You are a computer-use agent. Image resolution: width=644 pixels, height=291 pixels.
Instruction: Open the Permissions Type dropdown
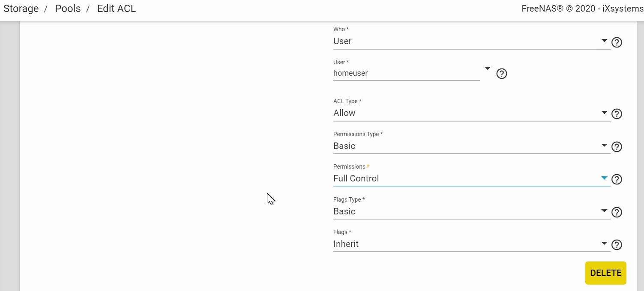(x=472, y=146)
